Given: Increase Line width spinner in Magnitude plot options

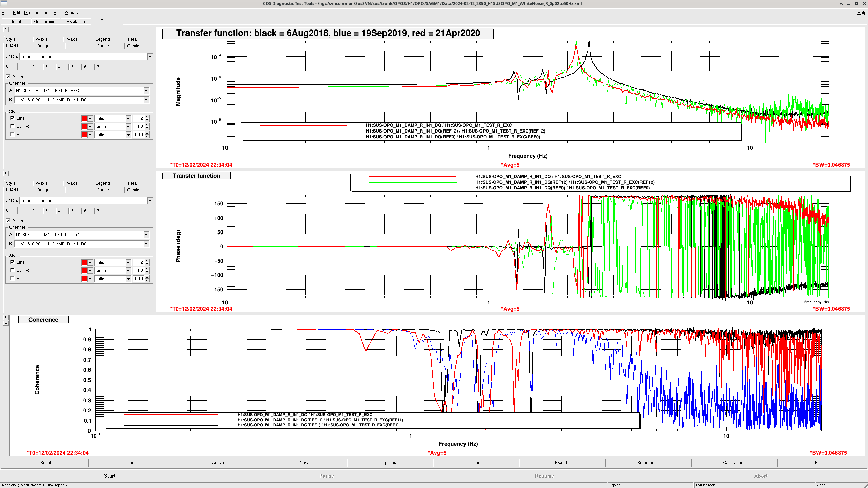Looking at the screenshot, I should pos(147,117).
